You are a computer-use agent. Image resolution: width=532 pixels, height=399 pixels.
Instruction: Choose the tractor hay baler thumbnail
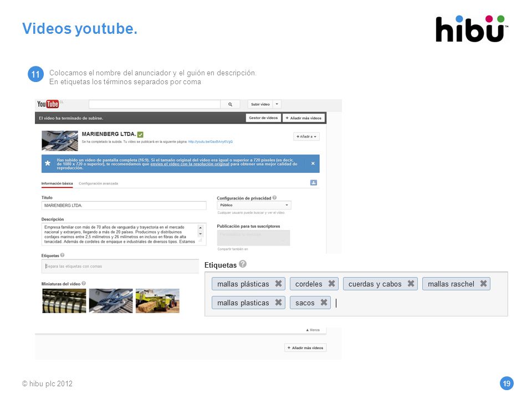(157, 300)
